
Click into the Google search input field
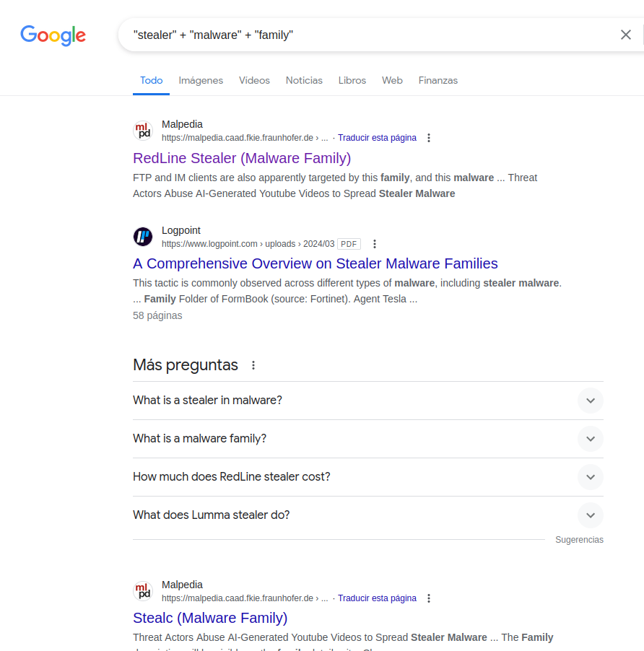pyautogui.click(x=361, y=35)
